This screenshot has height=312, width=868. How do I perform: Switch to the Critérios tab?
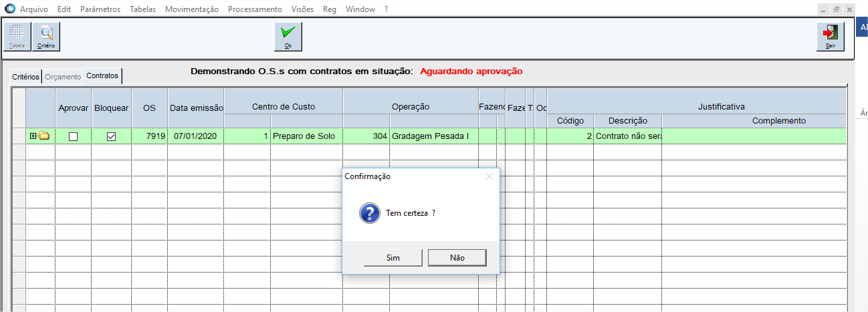pos(26,77)
